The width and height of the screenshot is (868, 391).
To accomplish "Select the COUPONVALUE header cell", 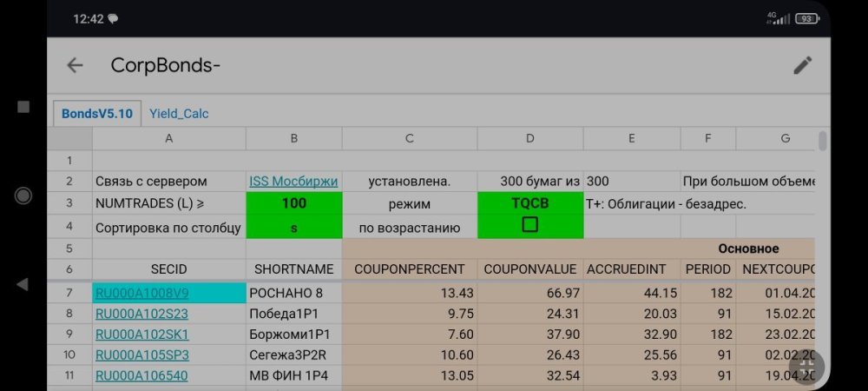I will point(530,269).
